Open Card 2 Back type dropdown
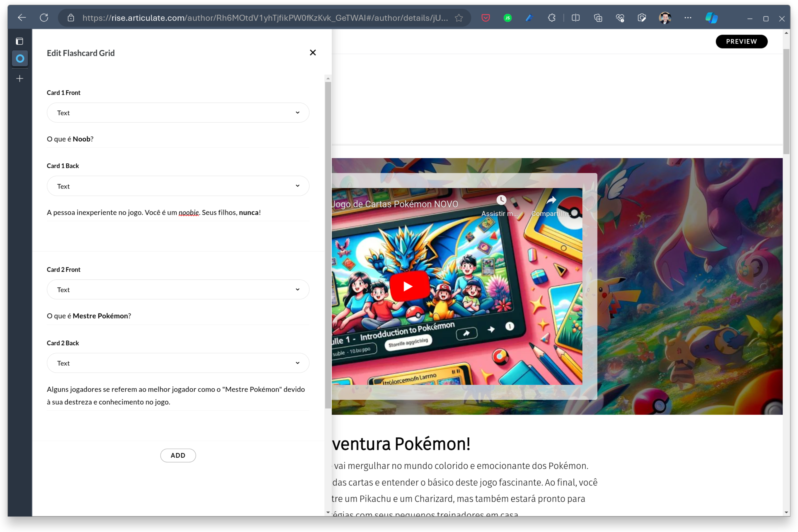The height and width of the screenshot is (532, 798). pyautogui.click(x=178, y=363)
